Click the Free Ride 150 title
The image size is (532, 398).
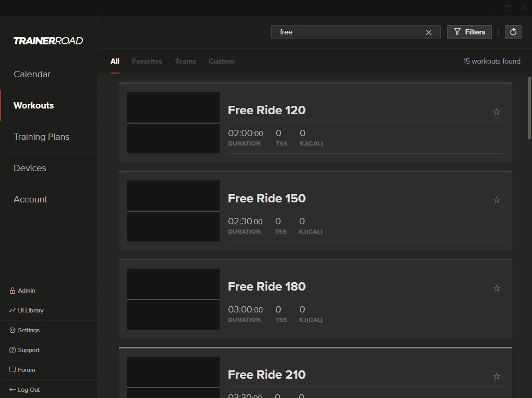tap(267, 199)
